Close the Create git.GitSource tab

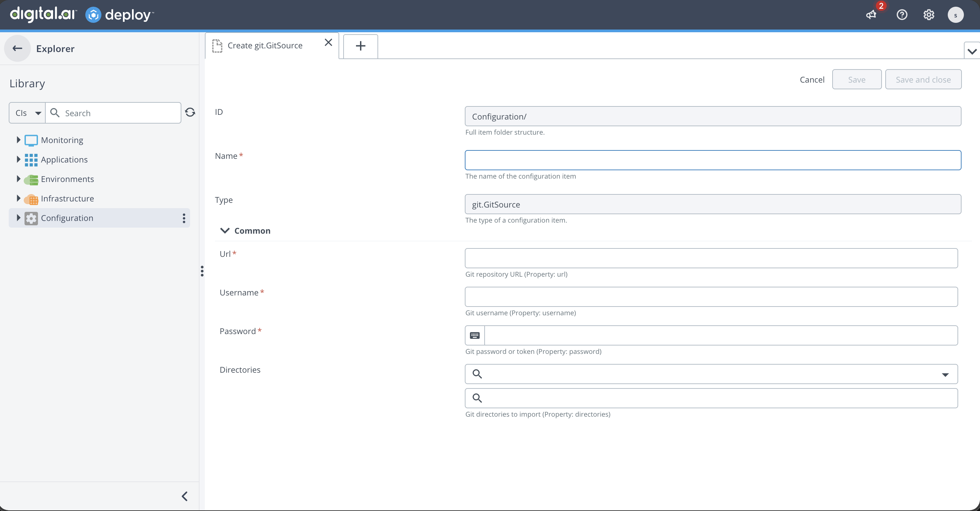coord(328,42)
